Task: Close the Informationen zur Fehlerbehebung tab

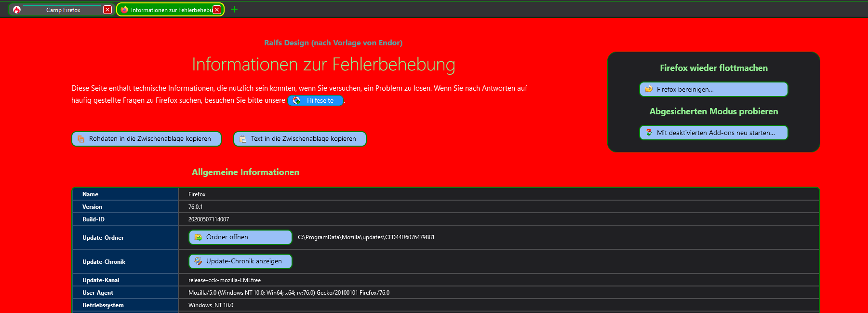Action: coord(217,10)
